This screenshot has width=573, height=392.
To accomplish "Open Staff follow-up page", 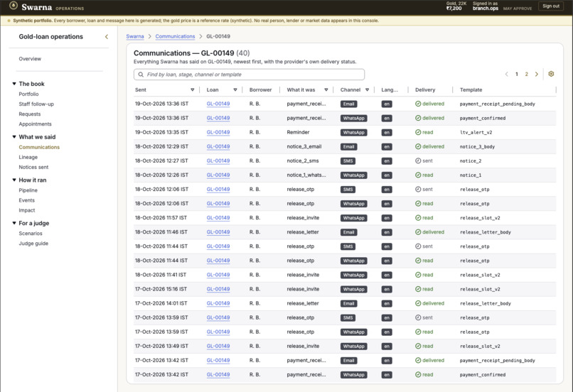I will click(x=36, y=104).
